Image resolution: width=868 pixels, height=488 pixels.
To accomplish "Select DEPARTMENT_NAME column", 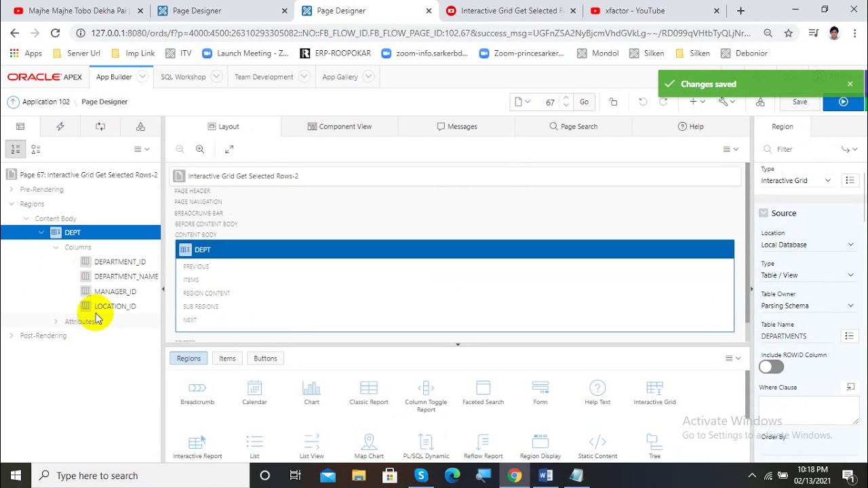I will (x=125, y=277).
